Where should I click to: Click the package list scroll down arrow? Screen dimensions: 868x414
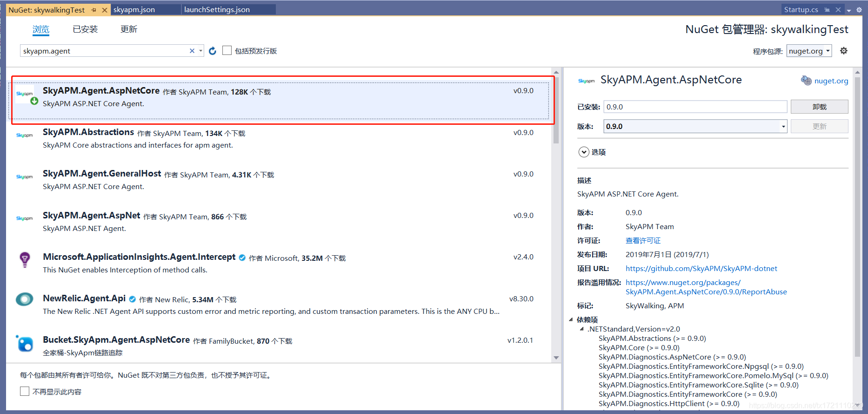click(x=556, y=358)
